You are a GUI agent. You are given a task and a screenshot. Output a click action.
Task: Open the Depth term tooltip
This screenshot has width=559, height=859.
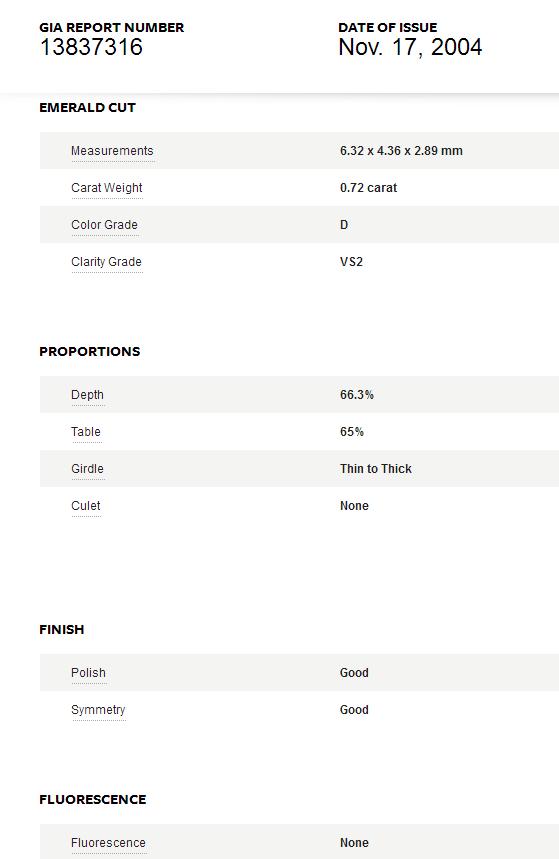pos(87,395)
